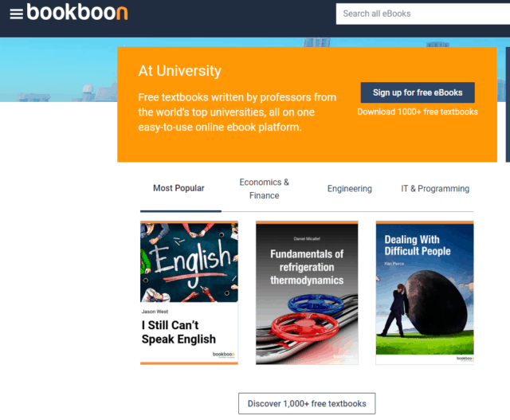Focus the Search all eBooks field

tap(423, 14)
